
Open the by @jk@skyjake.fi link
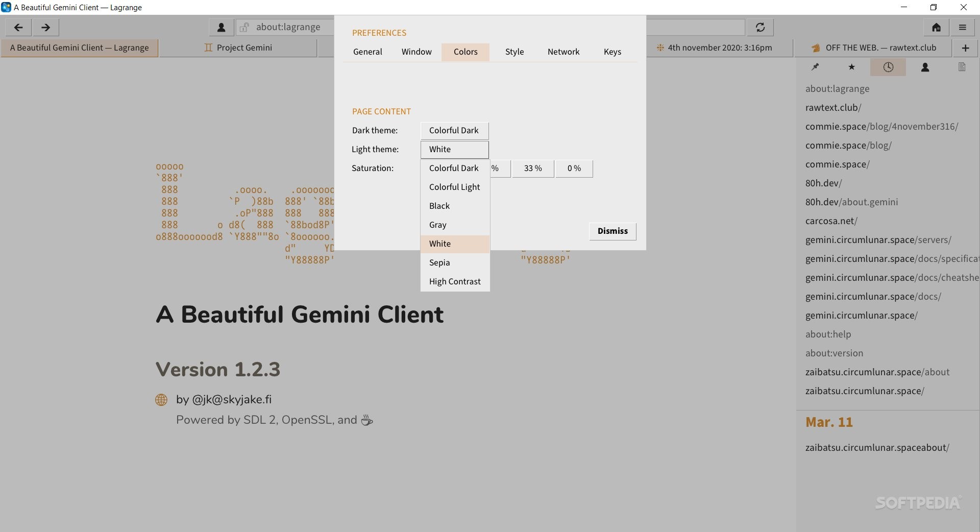[x=224, y=400]
